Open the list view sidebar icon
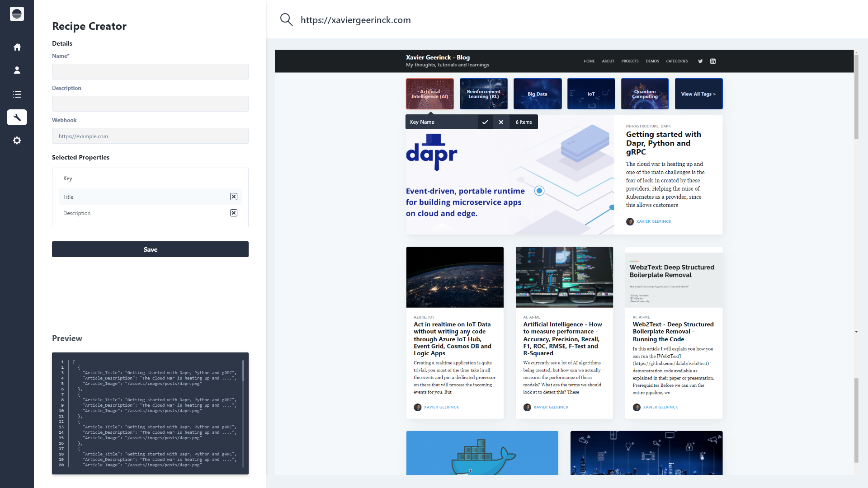 click(x=17, y=94)
